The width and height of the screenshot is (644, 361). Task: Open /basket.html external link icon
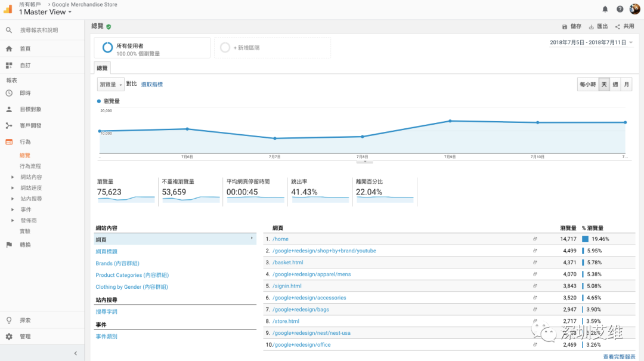pyautogui.click(x=535, y=263)
